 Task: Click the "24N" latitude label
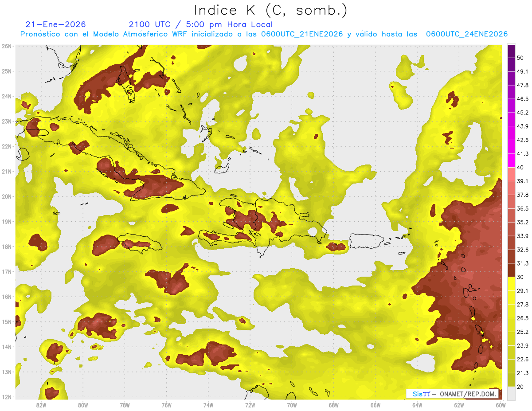click(7, 96)
